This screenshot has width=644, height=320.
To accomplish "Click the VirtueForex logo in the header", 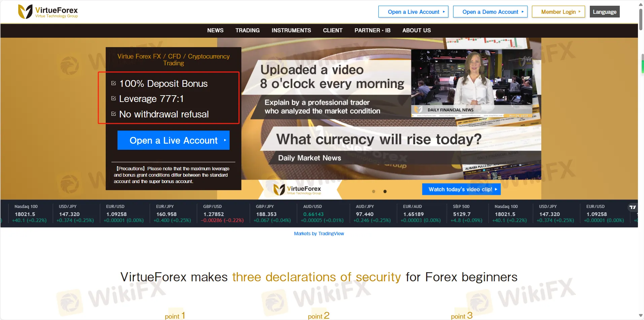I will pos(48,12).
